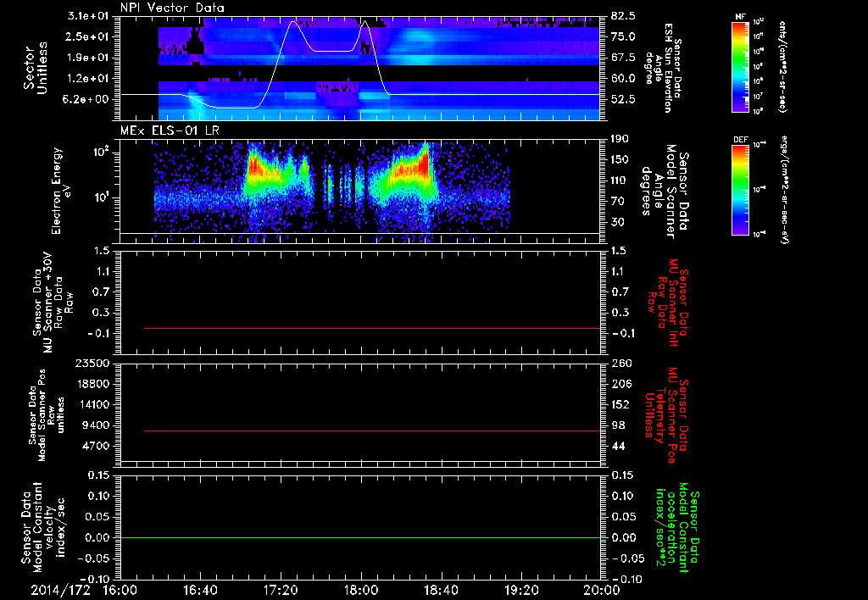The width and height of the screenshot is (868, 600).
Task: Click the green constant velocity line
Action: pyautogui.click(x=360, y=537)
